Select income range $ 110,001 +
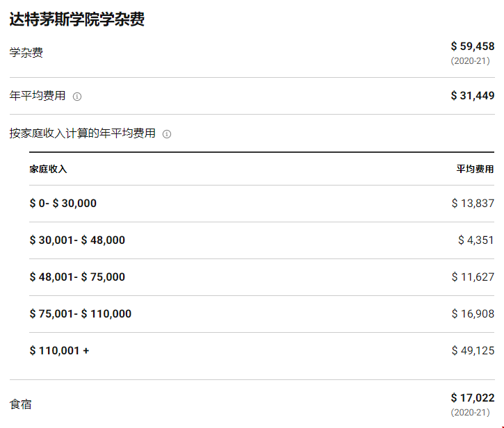Screen dimensions: 504x428 (x=60, y=351)
